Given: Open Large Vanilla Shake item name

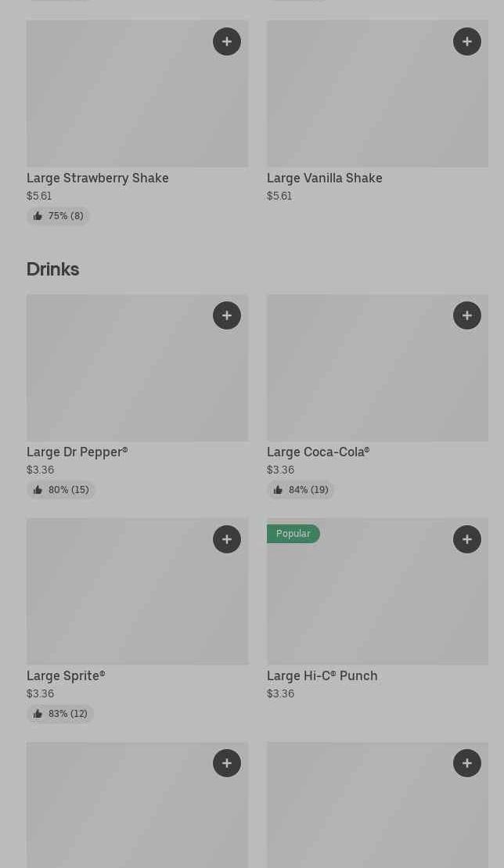Looking at the screenshot, I should click(325, 178).
